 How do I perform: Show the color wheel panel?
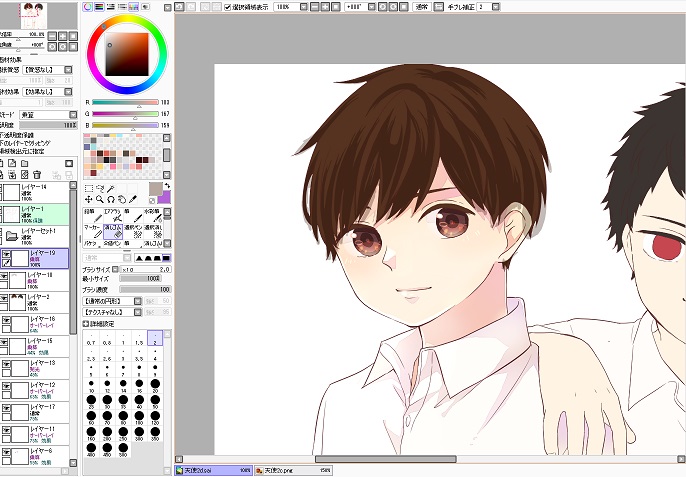pos(88,7)
